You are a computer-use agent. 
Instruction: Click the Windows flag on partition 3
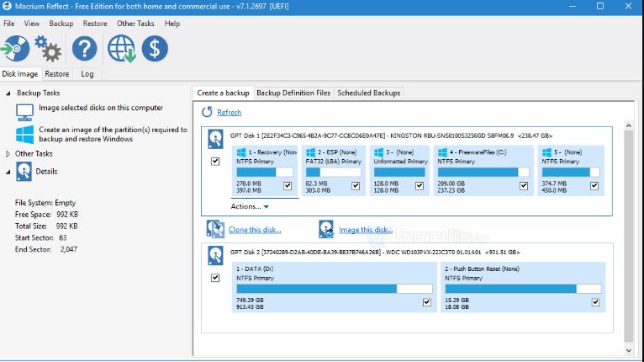[x=378, y=152]
